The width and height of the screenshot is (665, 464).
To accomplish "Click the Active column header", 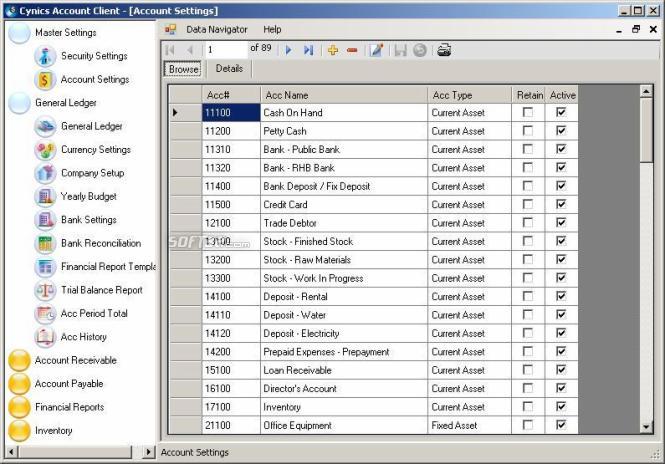I will coord(562,95).
